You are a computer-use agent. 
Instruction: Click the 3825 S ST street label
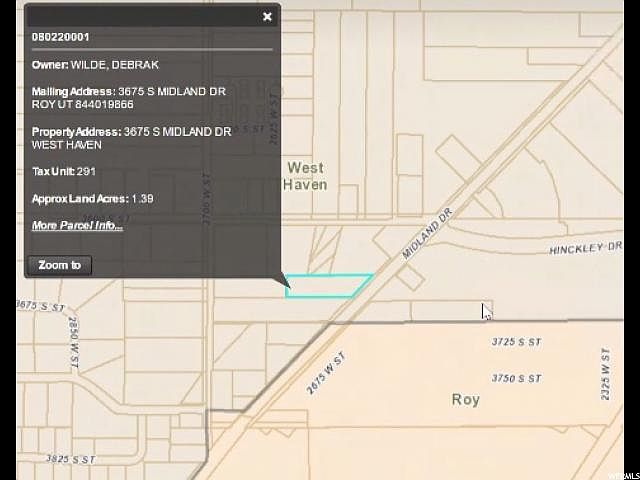pos(71,459)
